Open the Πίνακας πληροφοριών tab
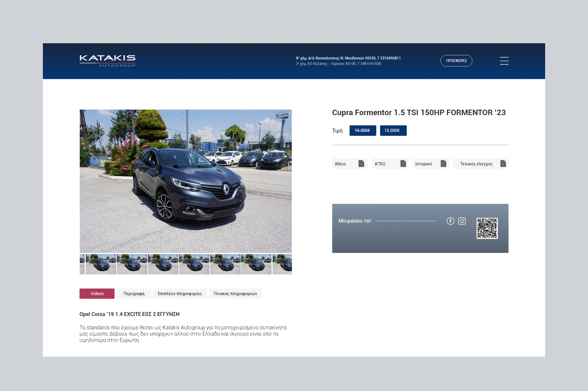588x391 pixels. [235, 294]
